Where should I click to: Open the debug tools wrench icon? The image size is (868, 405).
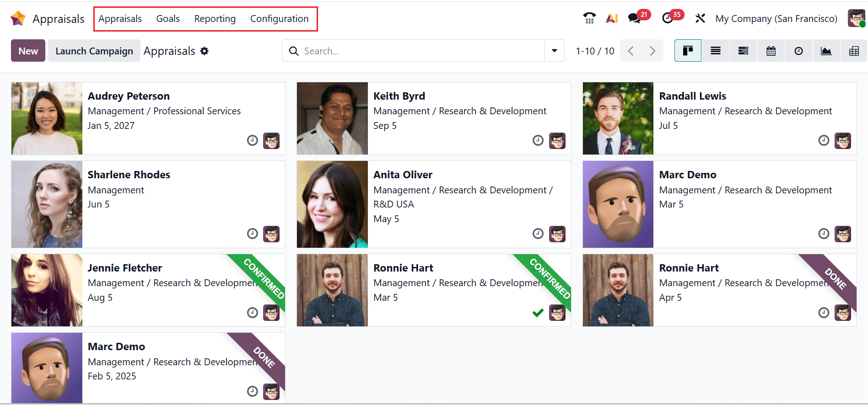tap(700, 18)
